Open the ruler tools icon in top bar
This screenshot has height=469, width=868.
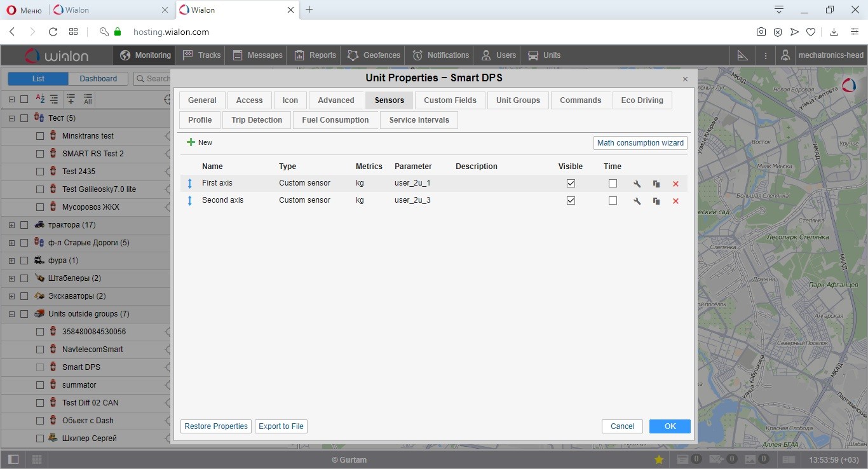coord(742,55)
